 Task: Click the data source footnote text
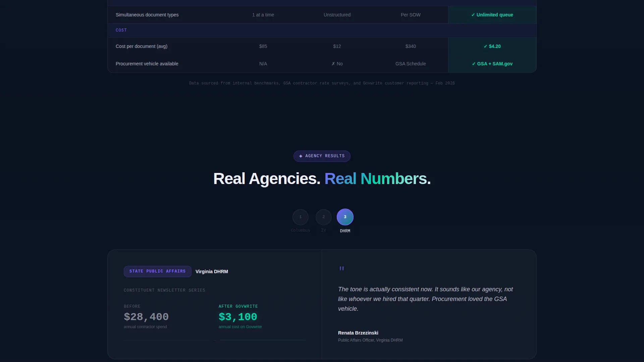click(322, 83)
